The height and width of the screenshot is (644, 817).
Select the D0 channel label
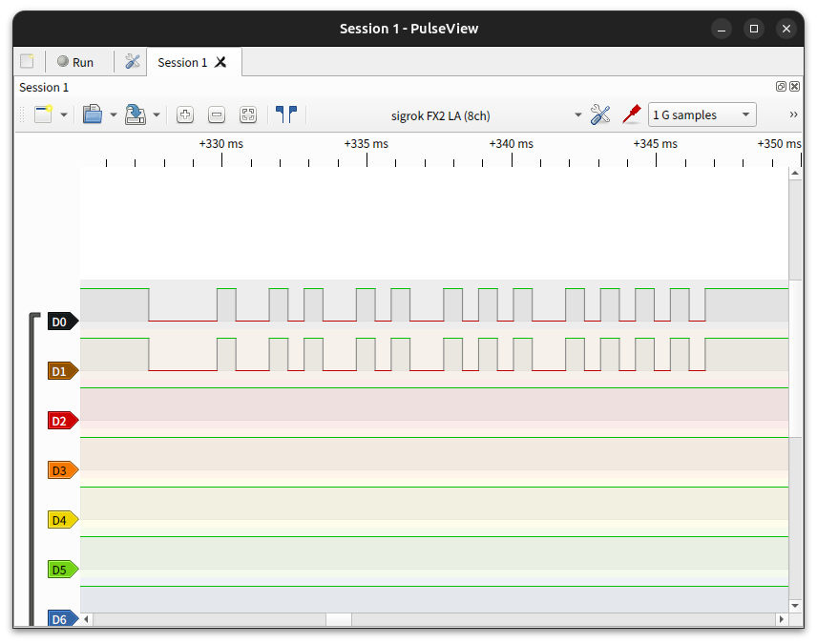click(61, 322)
